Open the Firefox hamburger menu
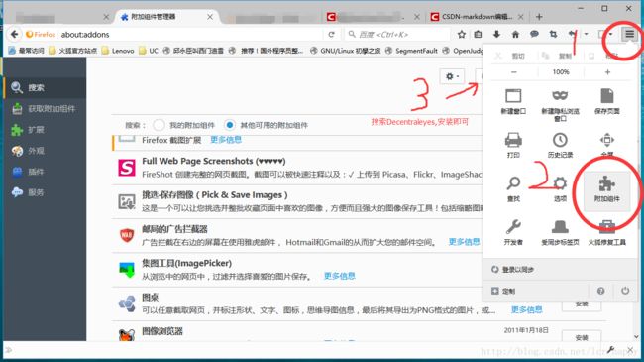Viewport: 644px width, 362px height. click(x=629, y=34)
